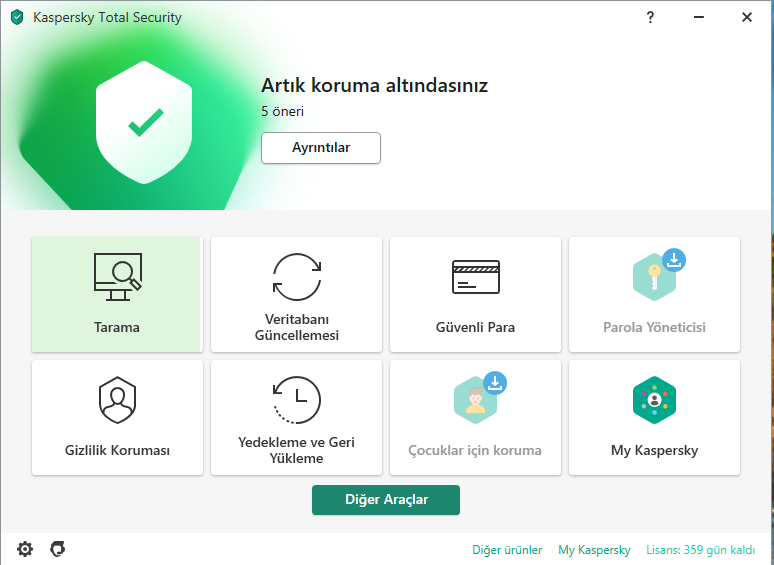
Task: Click the Diğer Araçlar button
Action: 385,500
